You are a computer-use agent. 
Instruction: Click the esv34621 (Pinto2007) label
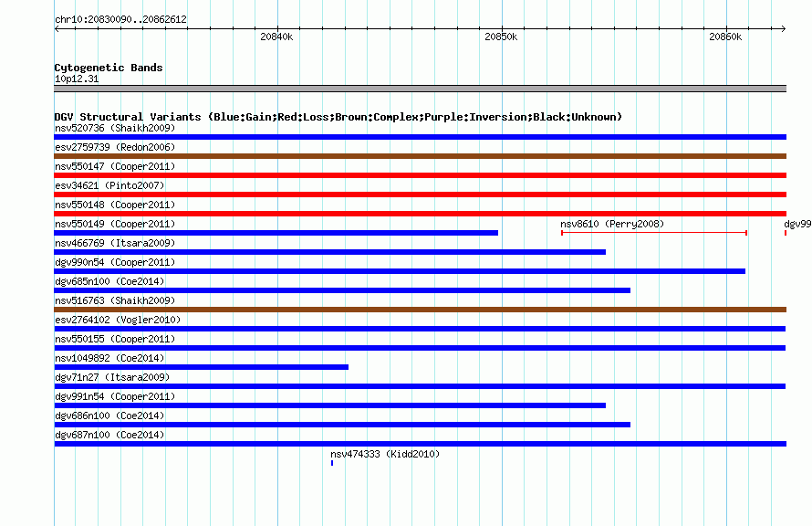109,185
